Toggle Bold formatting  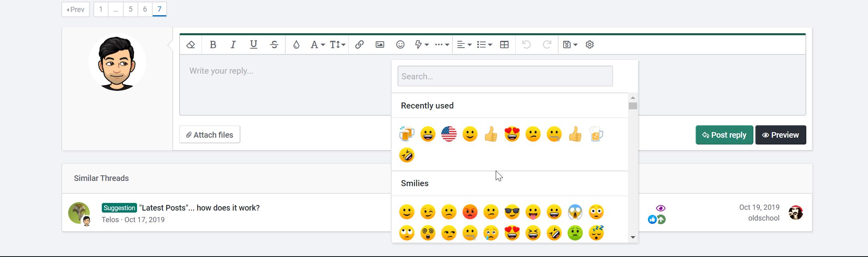click(213, 44)
